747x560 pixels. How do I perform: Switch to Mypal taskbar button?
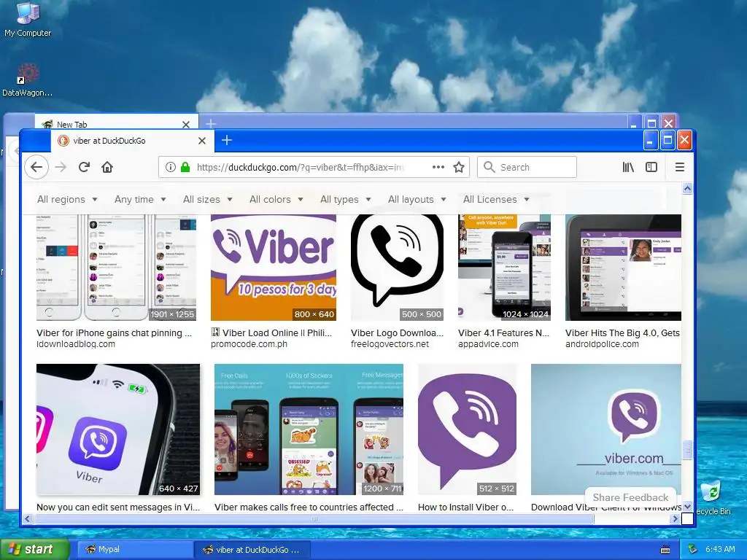pyautogui.click(x=135, y=549)
